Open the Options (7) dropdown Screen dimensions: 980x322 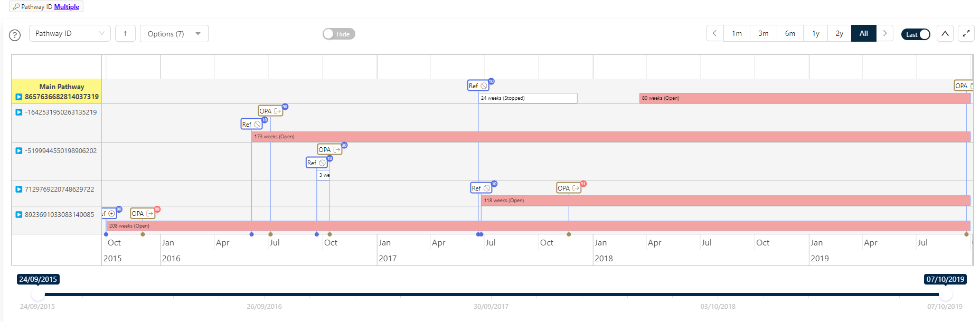174,33
